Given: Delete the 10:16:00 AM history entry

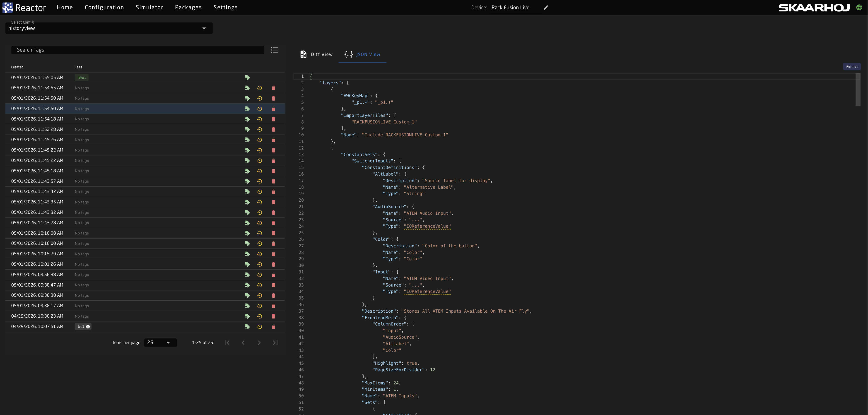Looking at the screenshot, I should [x=273, y=244].
